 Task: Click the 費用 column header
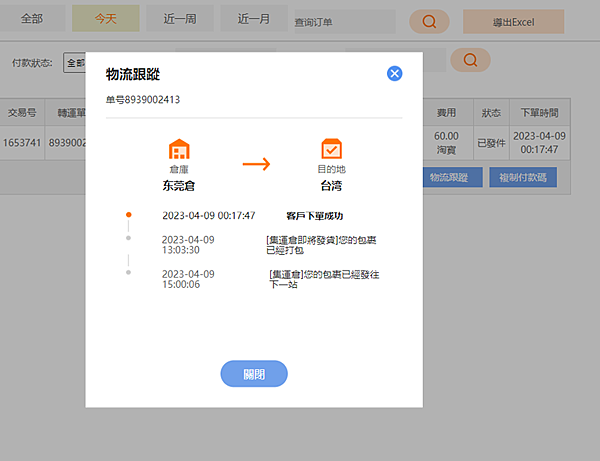(447, 112)
